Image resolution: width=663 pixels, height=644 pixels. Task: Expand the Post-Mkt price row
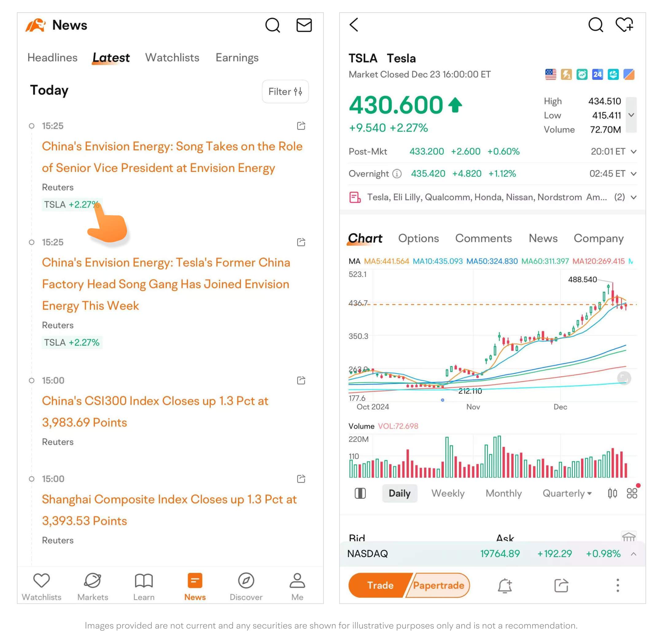click(x=634, y=152)
